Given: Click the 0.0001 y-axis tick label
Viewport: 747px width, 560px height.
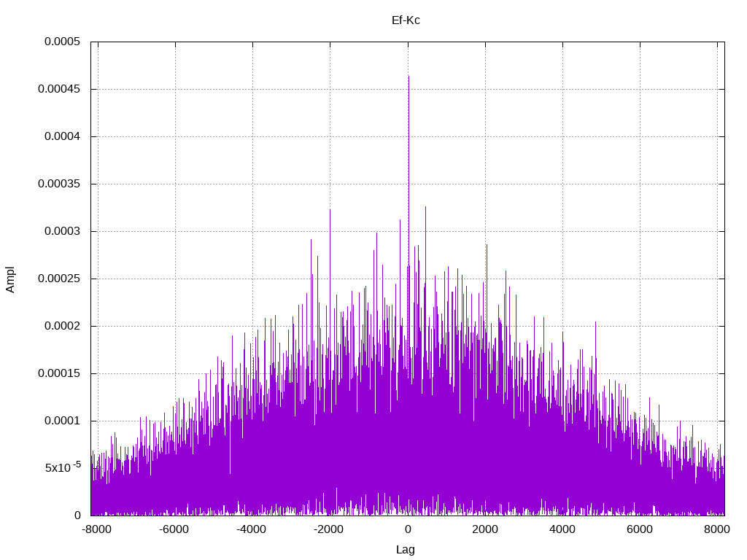Looking at the screenshot, I should (62, 421).
